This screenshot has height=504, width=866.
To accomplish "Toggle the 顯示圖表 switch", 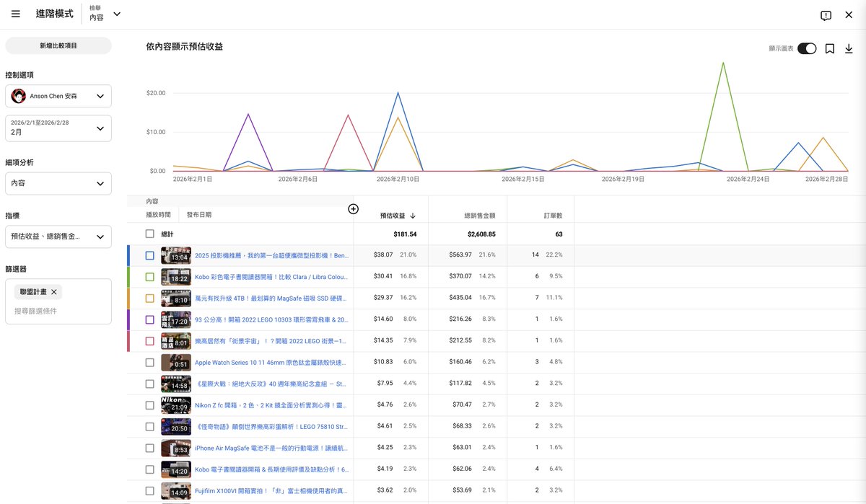I will point(807,49).
